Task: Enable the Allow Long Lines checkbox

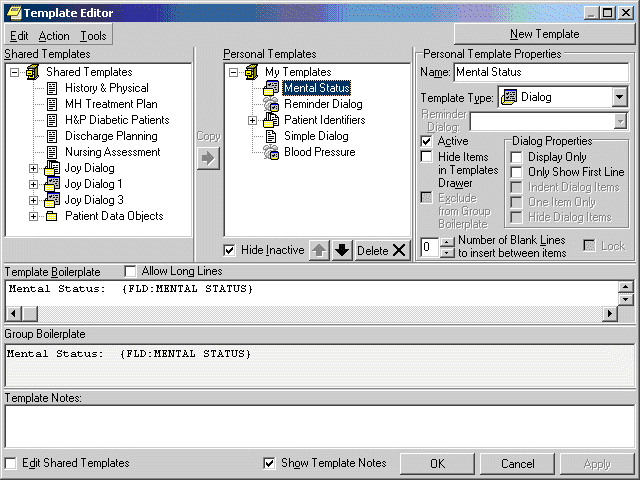Action: pyautogui.click(x=131, y=271)
